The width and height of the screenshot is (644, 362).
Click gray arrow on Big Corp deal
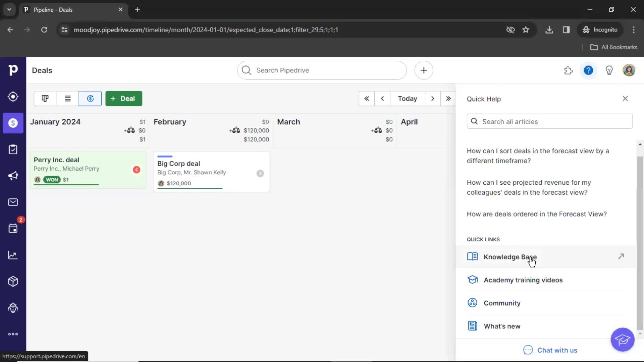(x=260, y=173)
